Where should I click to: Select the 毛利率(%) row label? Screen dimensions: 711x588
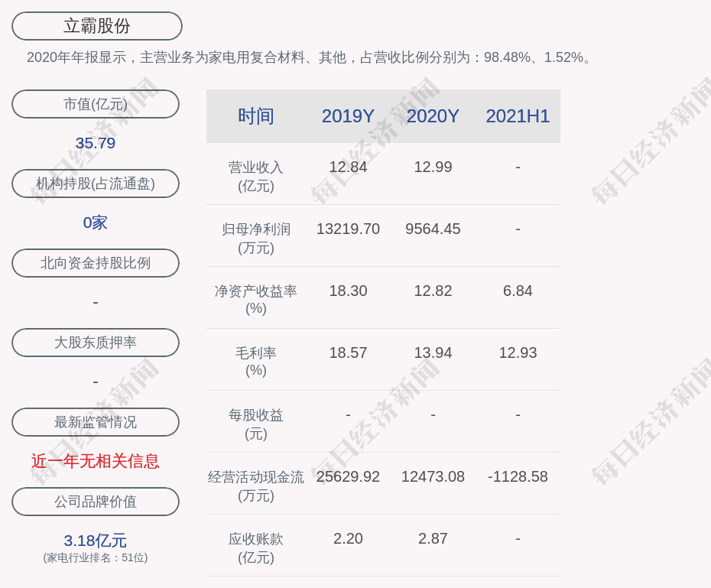point(256,362)
